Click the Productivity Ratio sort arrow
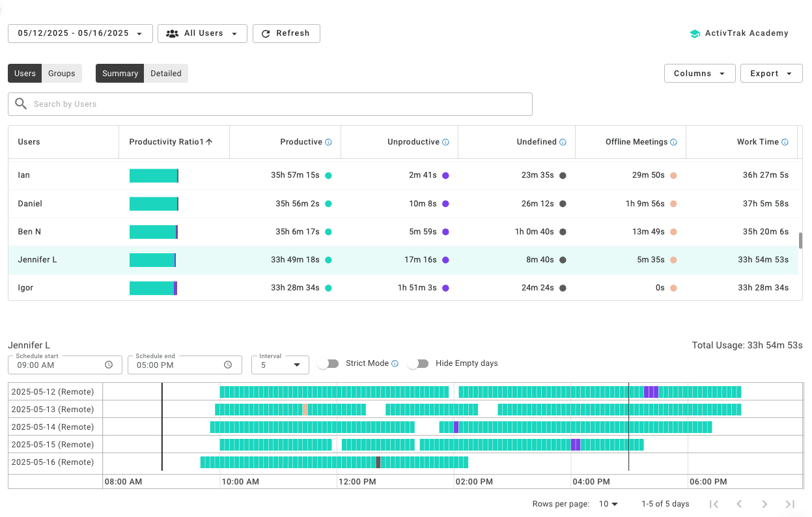Image resolution: width=812 pixels, height=517 pixels. 209,142
